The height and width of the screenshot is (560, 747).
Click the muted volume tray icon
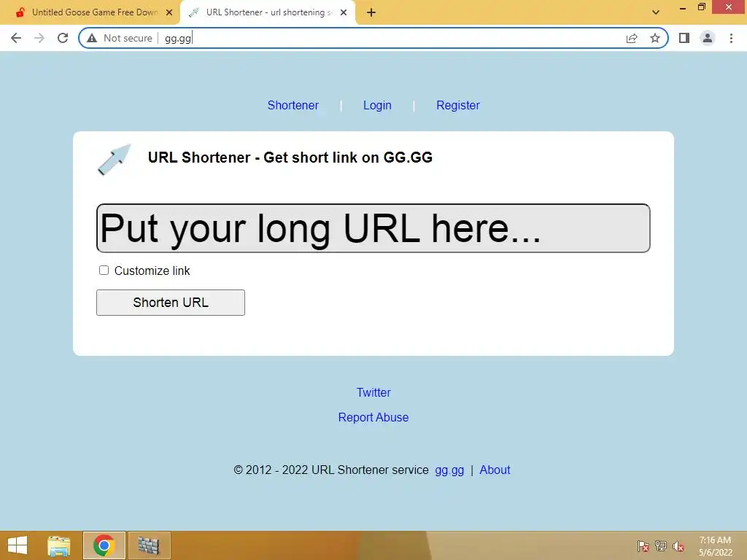(678, 546)
